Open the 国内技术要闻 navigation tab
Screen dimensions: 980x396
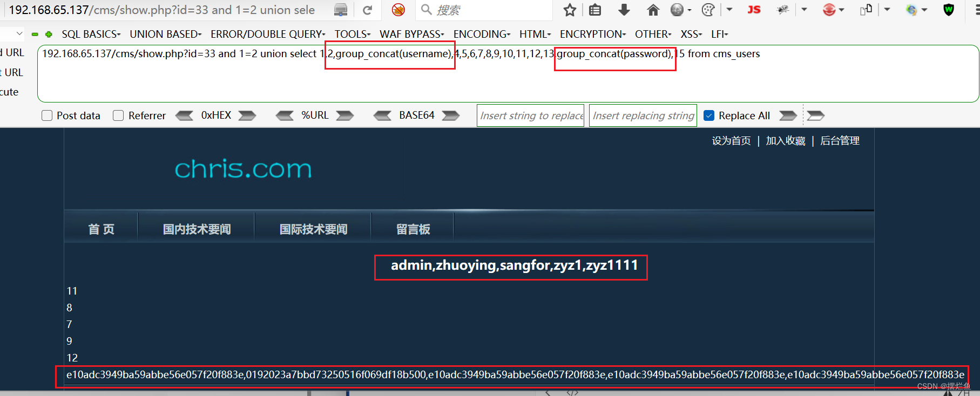coord(197,229)
